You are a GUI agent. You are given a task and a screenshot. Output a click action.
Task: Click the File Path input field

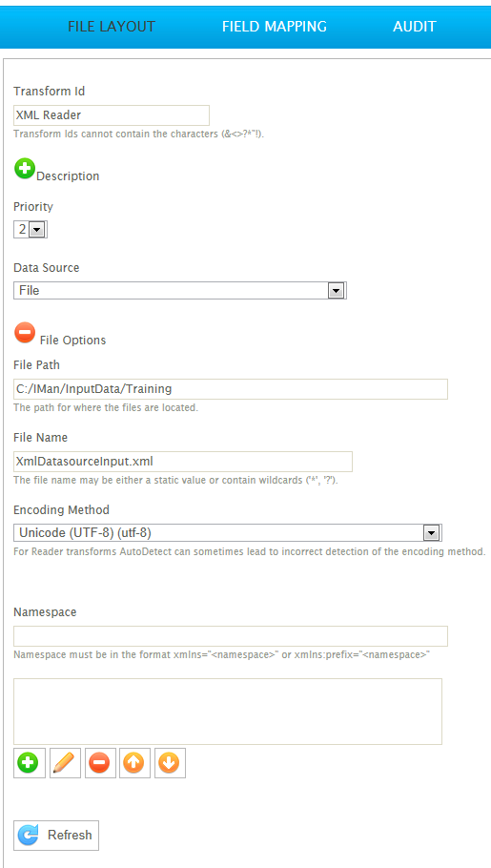pos(231,389)
